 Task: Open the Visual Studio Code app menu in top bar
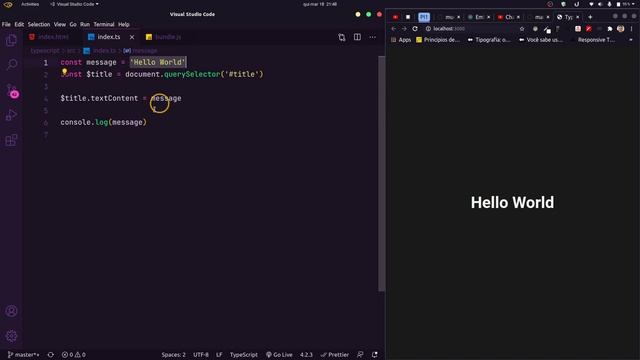coord(74,4)
